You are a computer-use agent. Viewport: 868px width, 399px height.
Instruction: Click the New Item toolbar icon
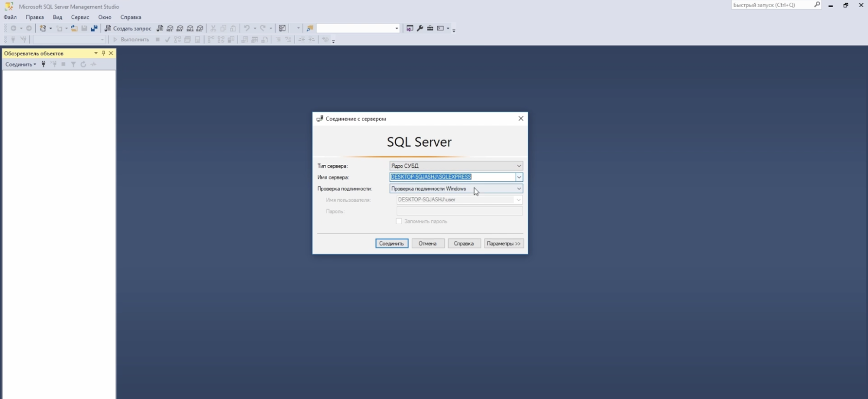(43, 28)
